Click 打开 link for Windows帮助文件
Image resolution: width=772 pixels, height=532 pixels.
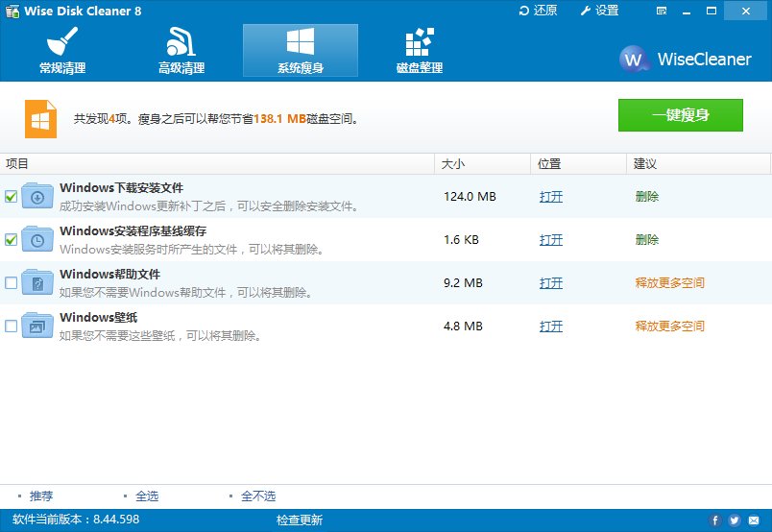(x=551, y=282)
